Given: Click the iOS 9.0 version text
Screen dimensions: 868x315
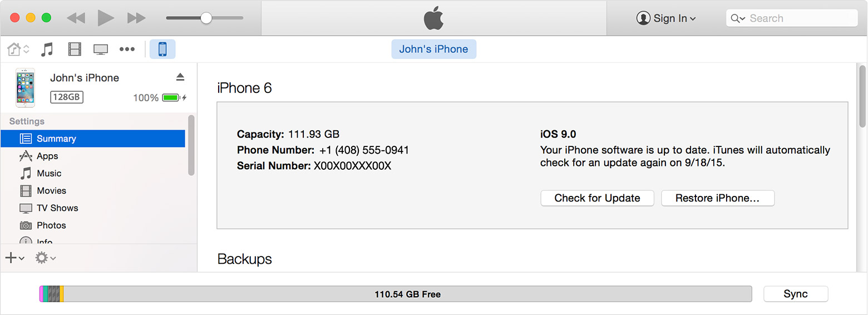Looking at the screenshot, I should (x=558, y=134).
